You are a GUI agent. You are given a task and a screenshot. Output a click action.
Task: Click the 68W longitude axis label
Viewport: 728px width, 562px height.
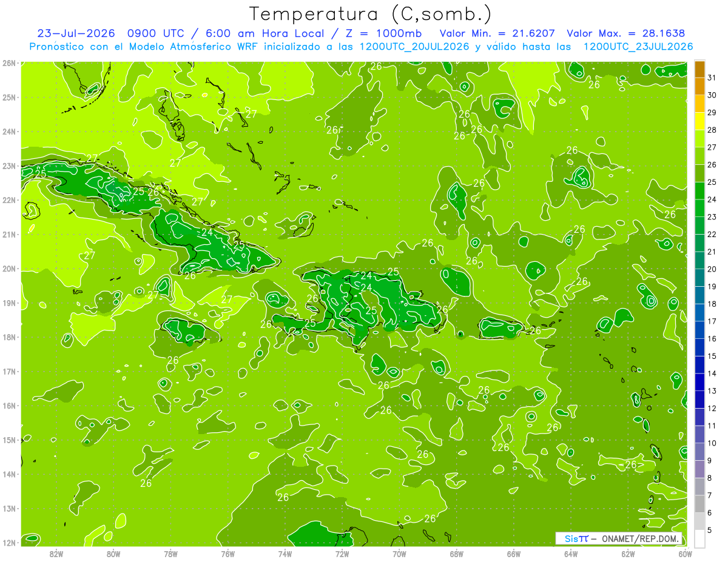(x=457, y=554)
